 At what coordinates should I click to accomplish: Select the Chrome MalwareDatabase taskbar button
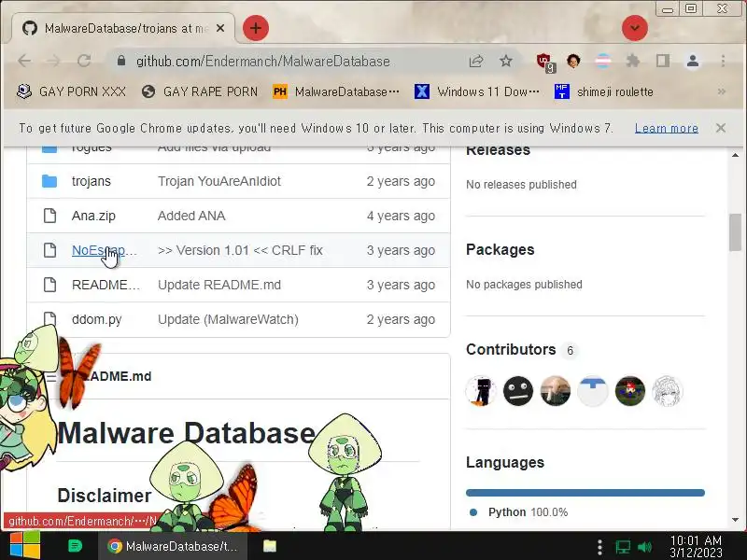tap(173, 546)
